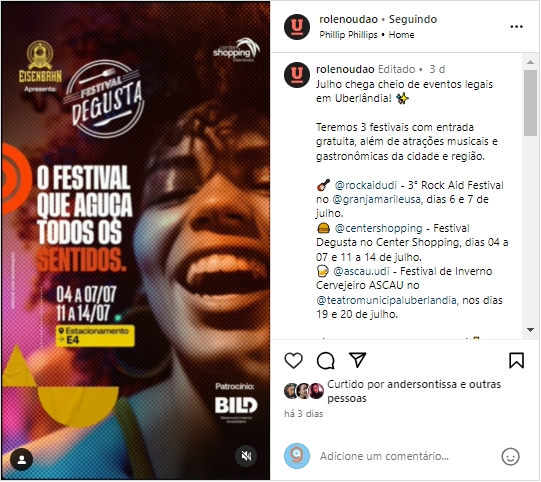This screenshot has height=482, width=541.
Task: Show tagged people via person icon
Action: pos(22,460)
